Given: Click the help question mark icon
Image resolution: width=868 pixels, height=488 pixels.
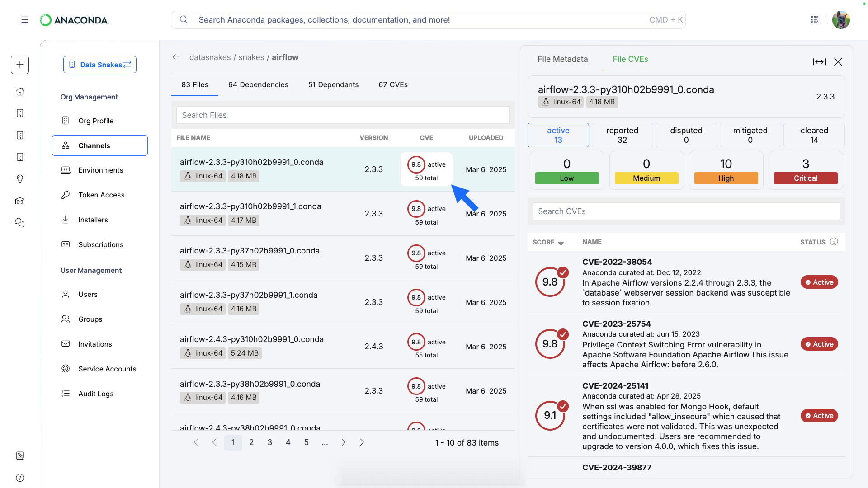Looking at the screenshot, I should click(20, 478).
